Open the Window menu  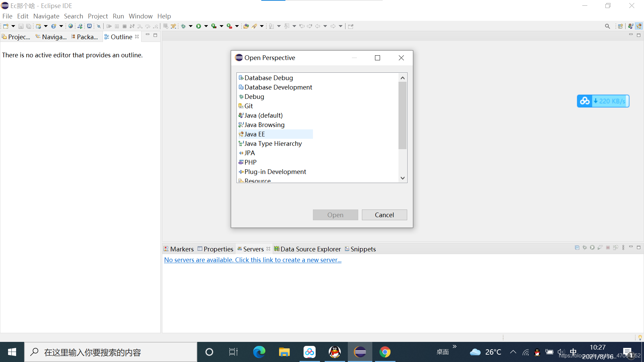(x=141, y=16)
